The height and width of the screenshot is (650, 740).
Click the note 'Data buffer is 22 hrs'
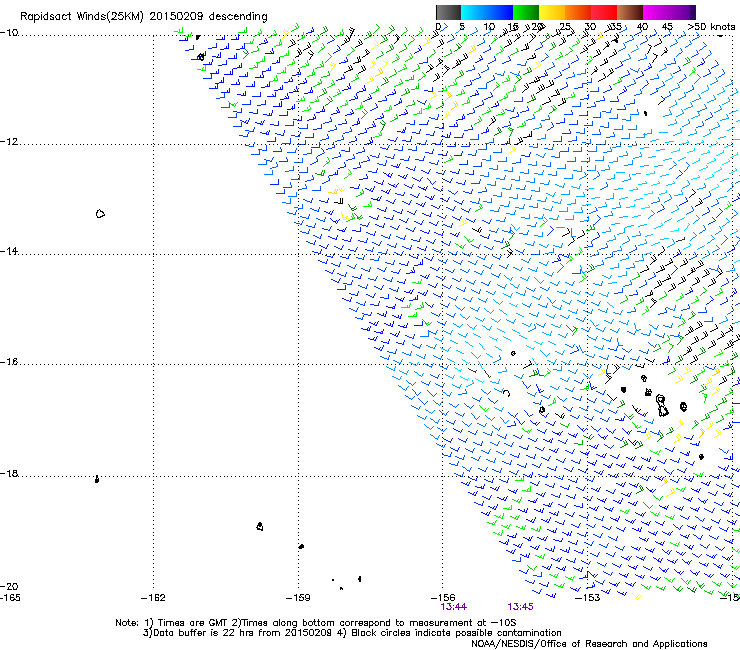(204, 633)
